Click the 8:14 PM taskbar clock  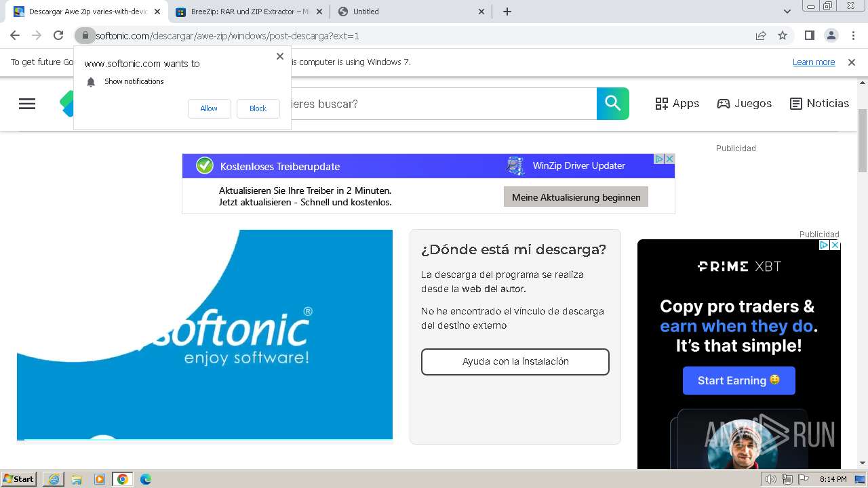(833, 480)
